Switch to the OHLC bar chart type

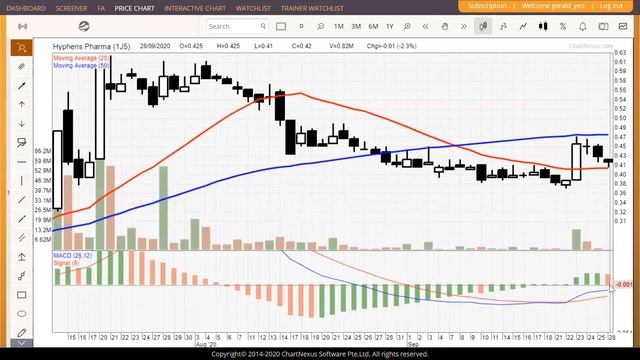click(x=503, y=26)
